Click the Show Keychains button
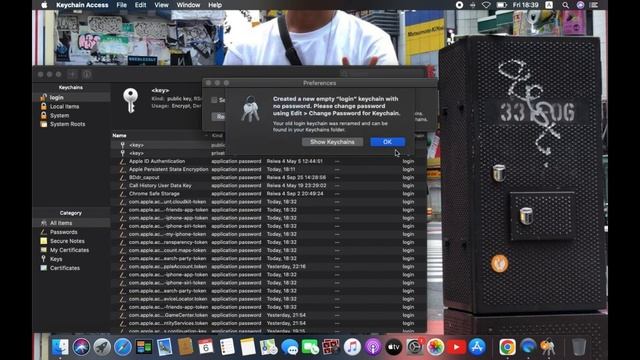Screen dimensions: 640x360 (x=332, y=142)
